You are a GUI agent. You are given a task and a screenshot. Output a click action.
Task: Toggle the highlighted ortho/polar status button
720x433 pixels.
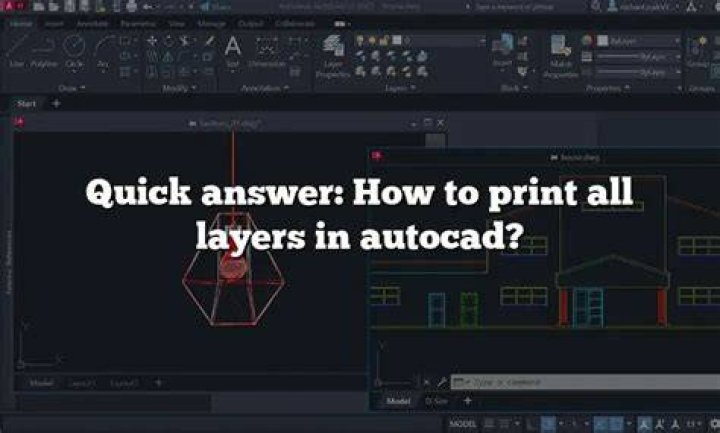click(x=547, y=423)
